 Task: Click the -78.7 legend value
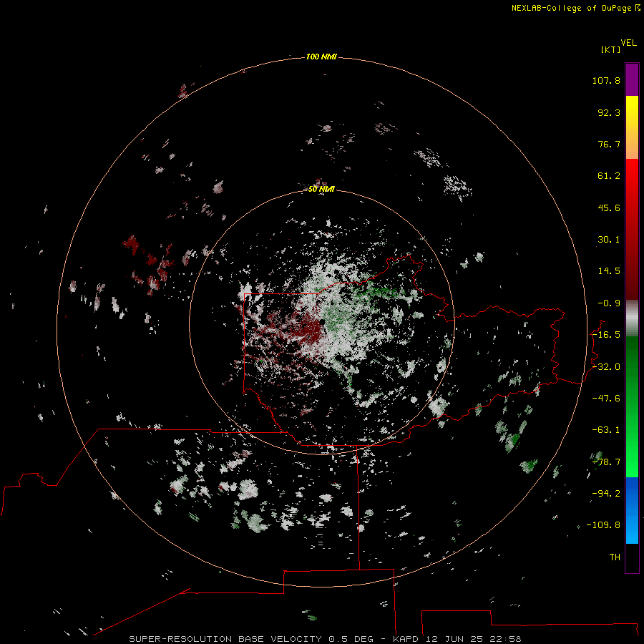[x=606, y=462]
